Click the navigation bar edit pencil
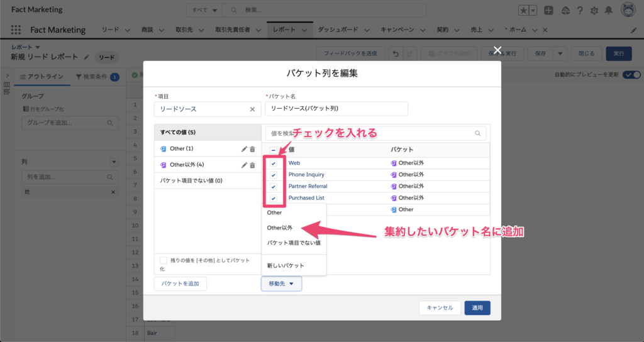This screenshot has width=644, height=342. click(634, 30)
